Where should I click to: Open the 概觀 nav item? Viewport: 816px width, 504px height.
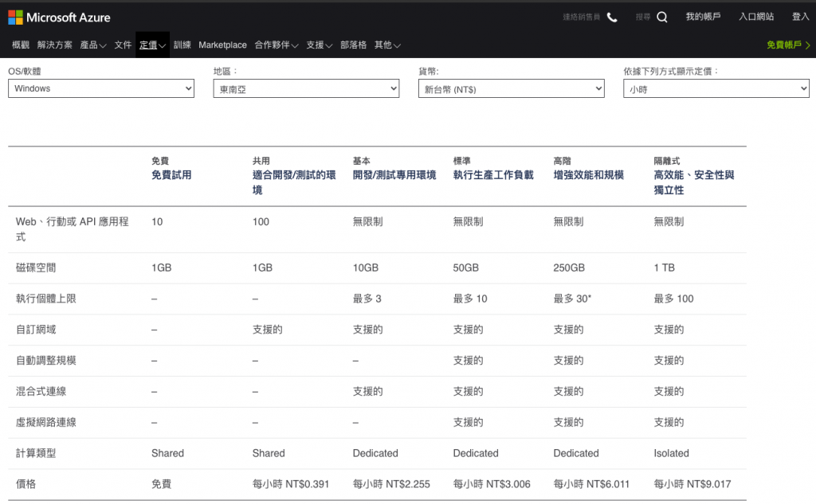tap(21, 45)
